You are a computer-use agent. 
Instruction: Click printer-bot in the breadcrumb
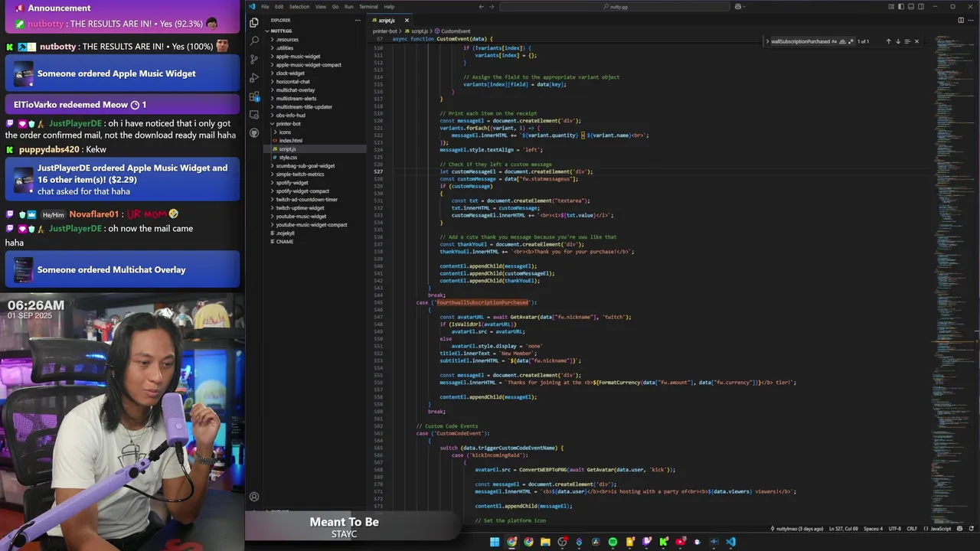(x=384, y=31)
